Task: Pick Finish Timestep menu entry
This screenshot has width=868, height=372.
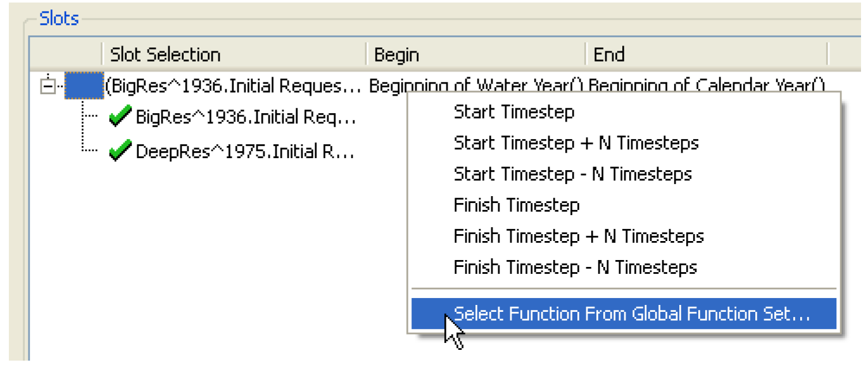Action: point(516,205)
